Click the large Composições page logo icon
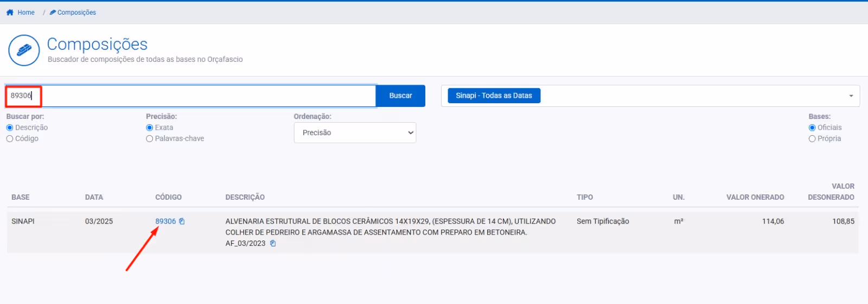The width and height of the screenshot is (868, 304). [24, 50]
